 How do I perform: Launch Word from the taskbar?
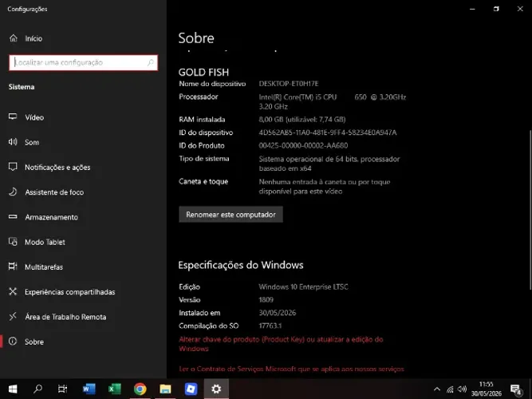point(89,389)
